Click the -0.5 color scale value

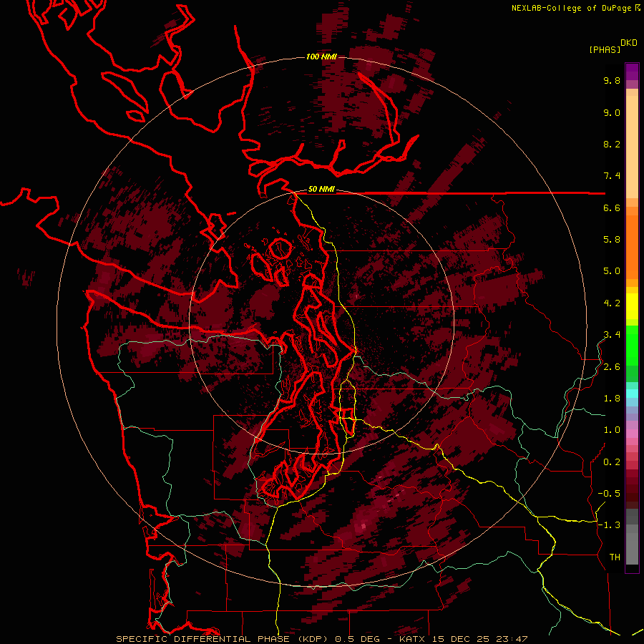click(609, 494)
